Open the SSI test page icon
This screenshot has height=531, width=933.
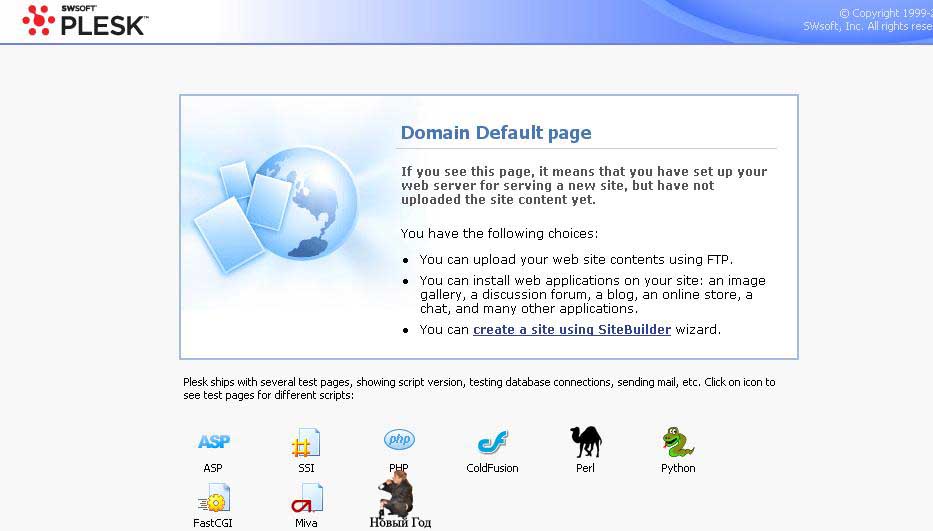pos(306,443)
